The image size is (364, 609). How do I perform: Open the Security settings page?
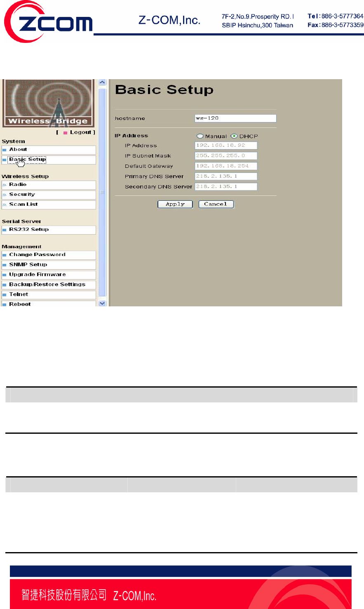49,195
